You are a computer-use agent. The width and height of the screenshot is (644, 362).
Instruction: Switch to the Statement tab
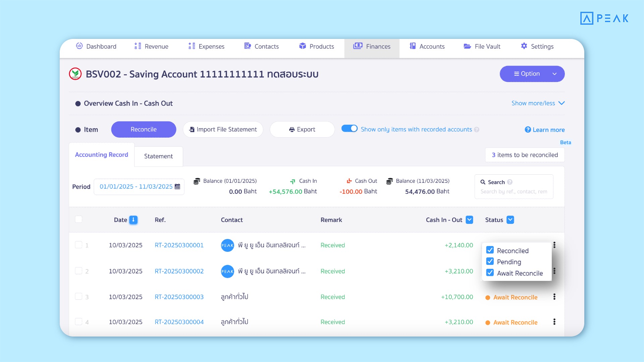(x=158, y=156)
